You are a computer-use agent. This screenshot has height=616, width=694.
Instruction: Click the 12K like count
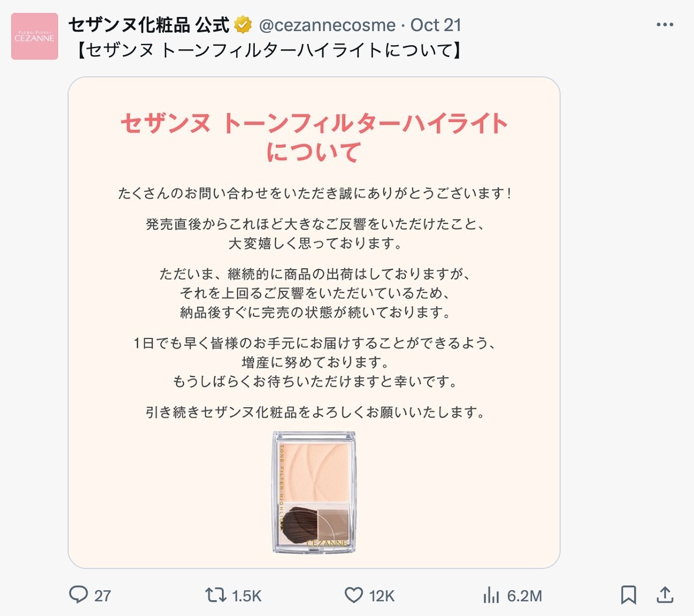[382, 595]
